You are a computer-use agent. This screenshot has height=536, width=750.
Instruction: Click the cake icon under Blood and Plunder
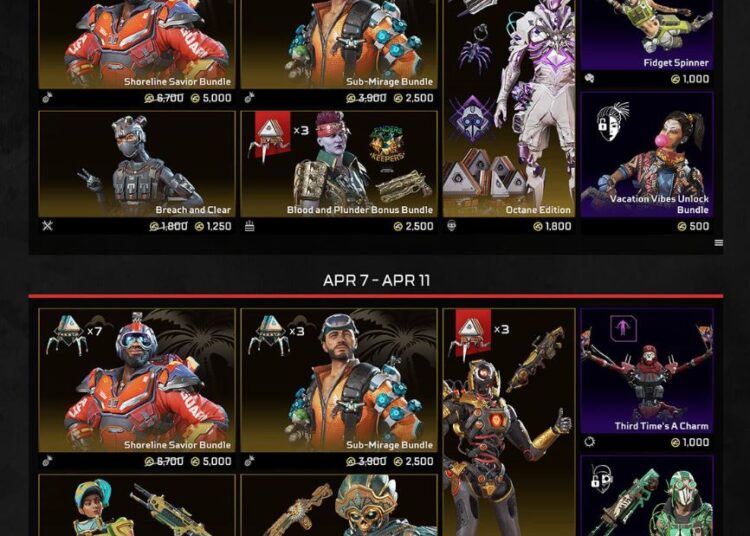point(250,226)
